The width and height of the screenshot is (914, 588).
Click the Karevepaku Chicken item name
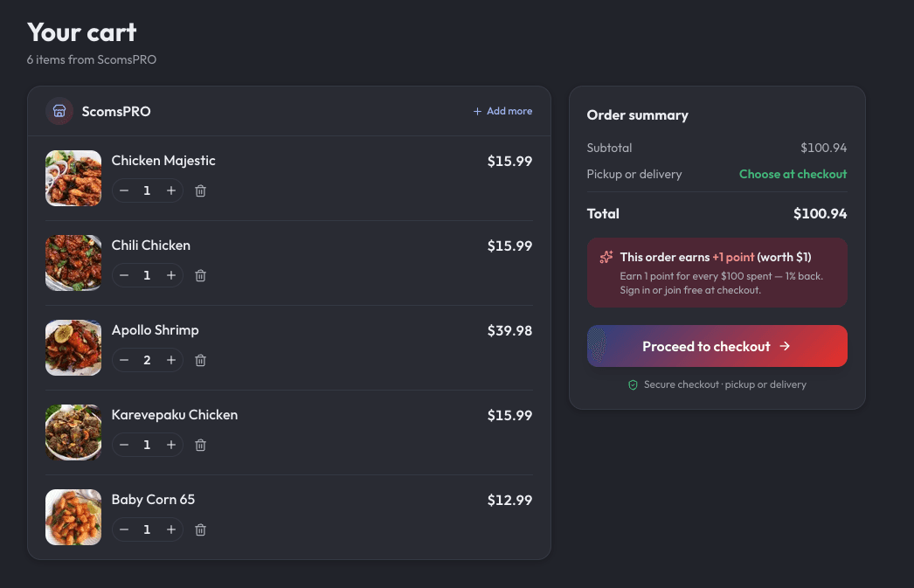(174, 415)
